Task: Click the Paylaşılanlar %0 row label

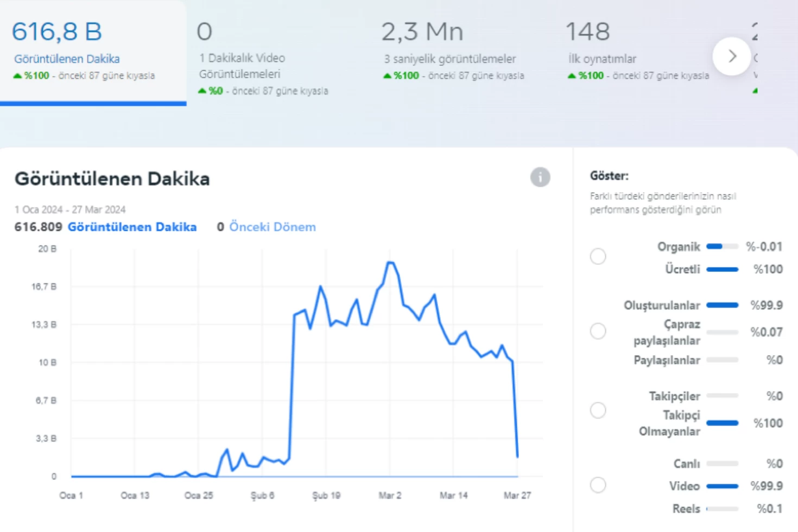Action: [x=667, y=360]
